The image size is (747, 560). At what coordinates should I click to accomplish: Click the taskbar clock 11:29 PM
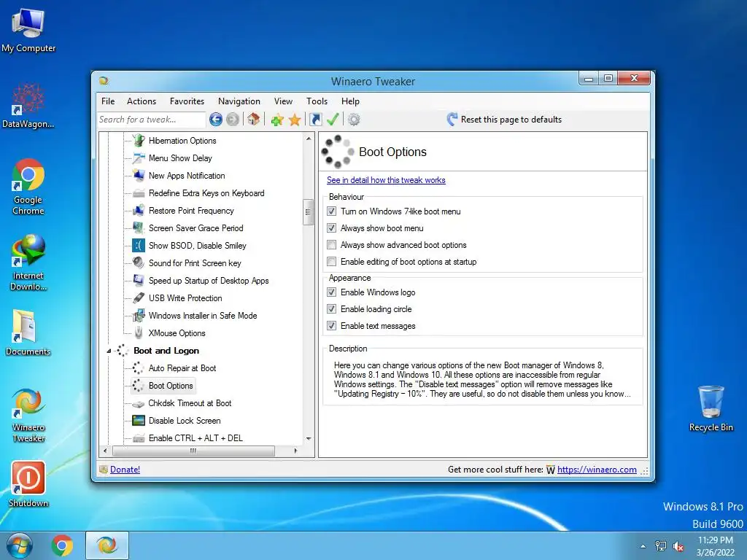click(x=715, y=540)
